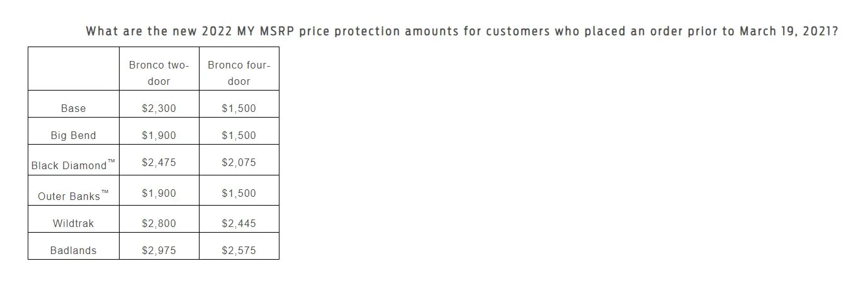This screenshot has width=868, height=288.
Task: Select the $2,575 Badlands four-door cell
Action: [239, 250]
